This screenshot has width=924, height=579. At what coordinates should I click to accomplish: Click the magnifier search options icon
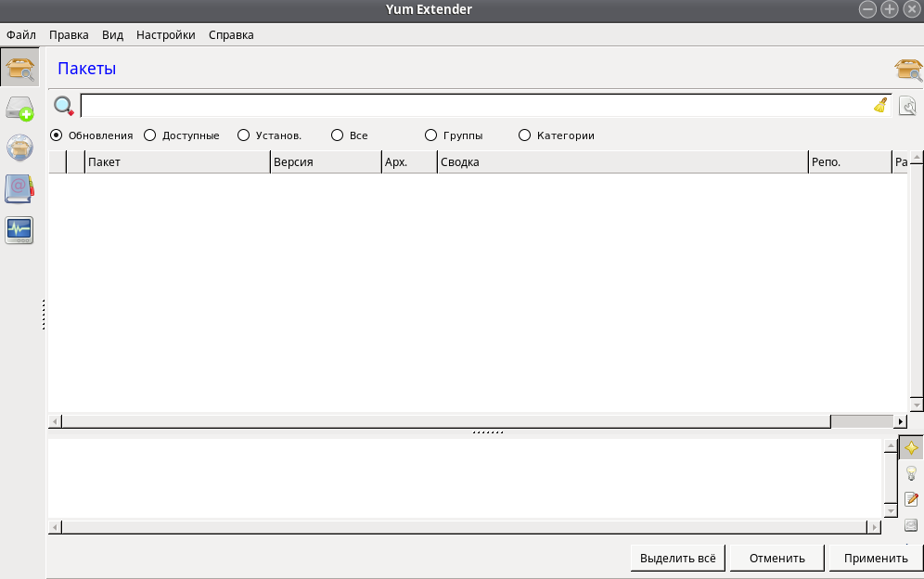[64, 106]
